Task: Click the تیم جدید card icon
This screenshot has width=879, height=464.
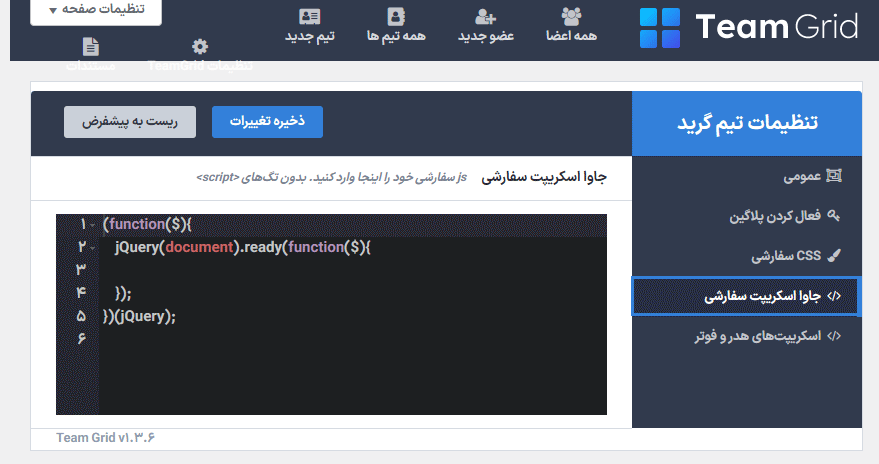Action: click(310, 16)
